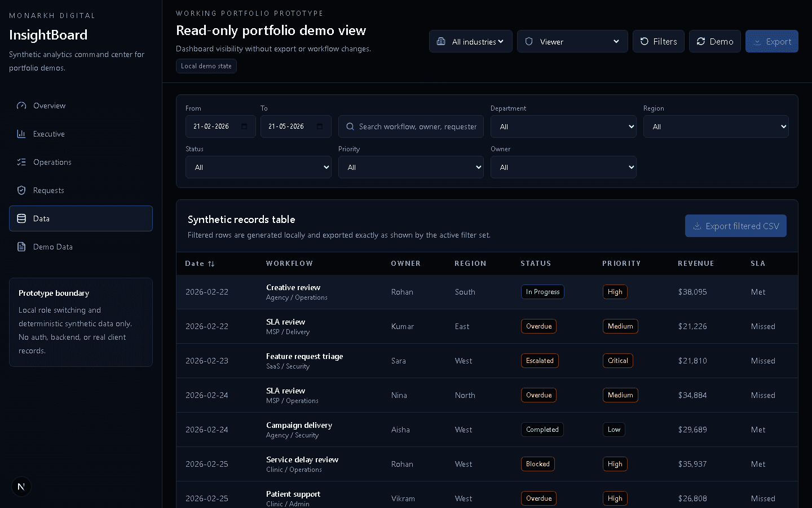Expand the Owner filter dropdown

tap(563, 167)
